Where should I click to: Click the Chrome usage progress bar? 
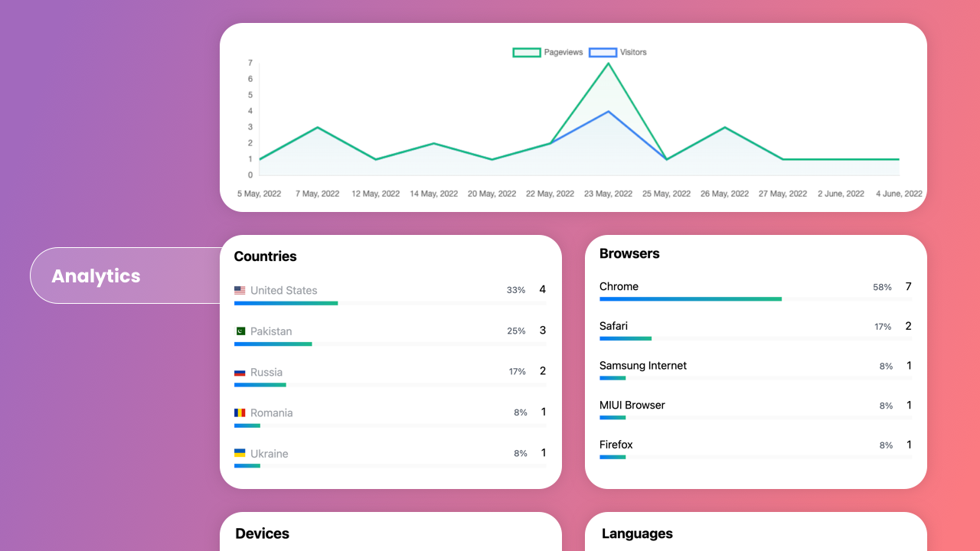tap(690, 299)
